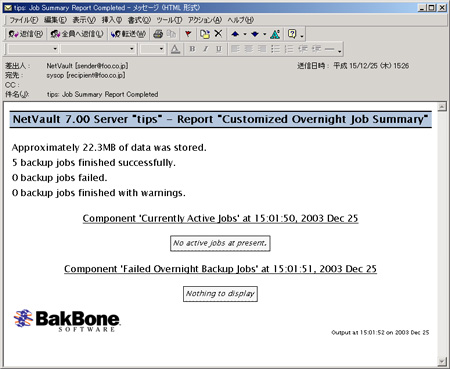Viewport: 450px width, 369px height.
Task: Open the アクション(A) menu
Action: (x=204, y=20)
